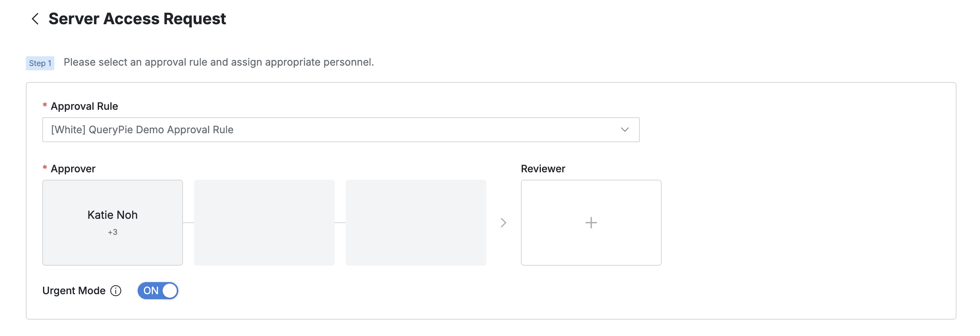
Task: Turn off the Urgent Mode switch
Action: (x=158, y=291)
